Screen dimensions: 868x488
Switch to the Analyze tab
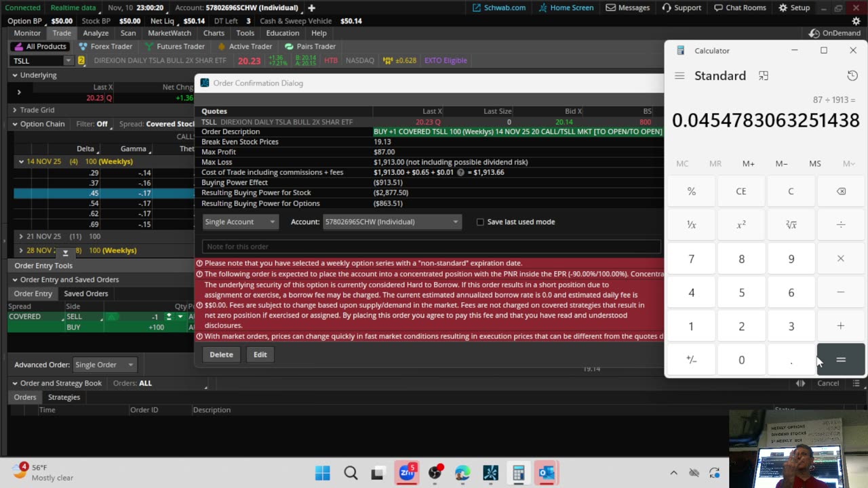(96, 33)
